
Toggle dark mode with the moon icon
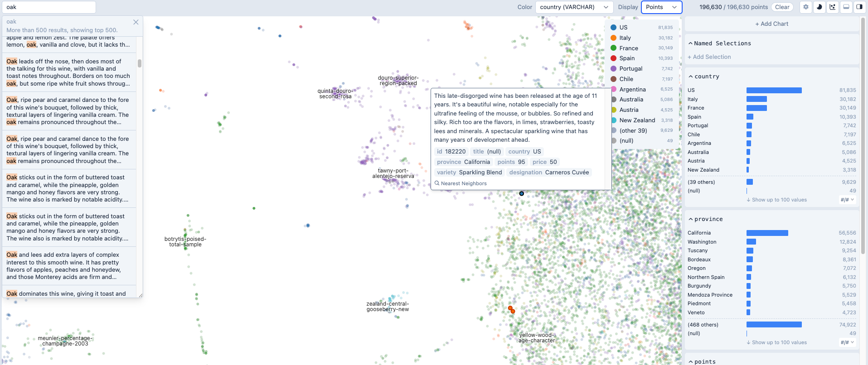pyautogui.click(x=819, y=7)
